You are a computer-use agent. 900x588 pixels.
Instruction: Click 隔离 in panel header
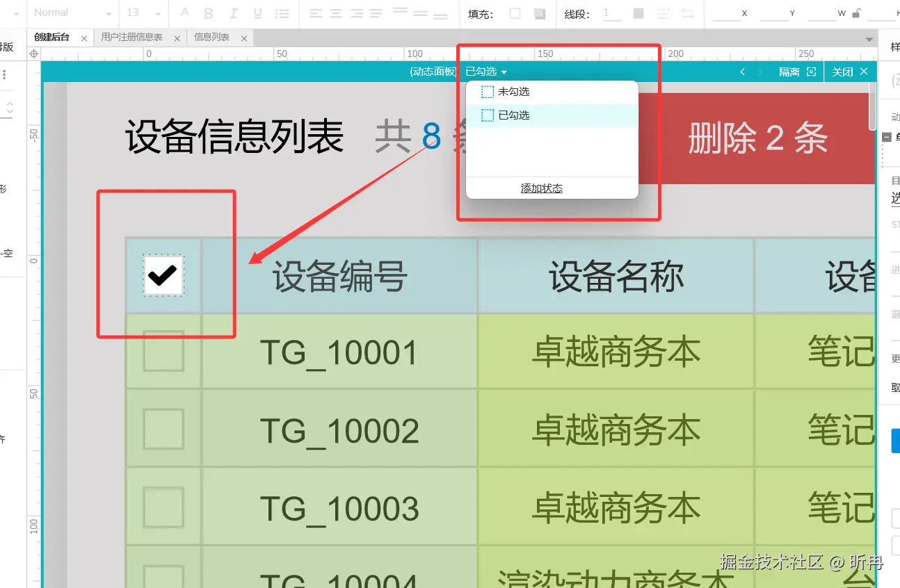click(x=789, y=72)
